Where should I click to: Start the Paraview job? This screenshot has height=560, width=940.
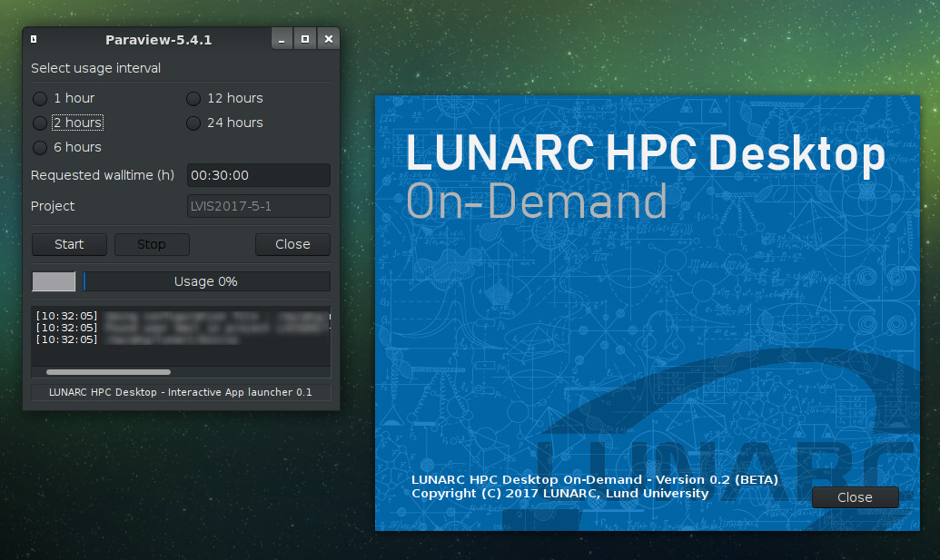pyautogui.click(x=69, y=244)
